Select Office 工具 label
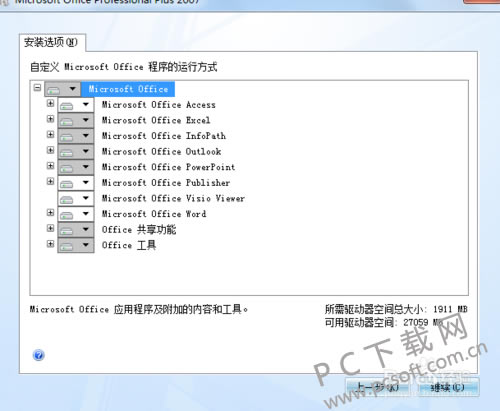This screenshot has height=411, width=500. pyautogui.click(x=129, y=245)
